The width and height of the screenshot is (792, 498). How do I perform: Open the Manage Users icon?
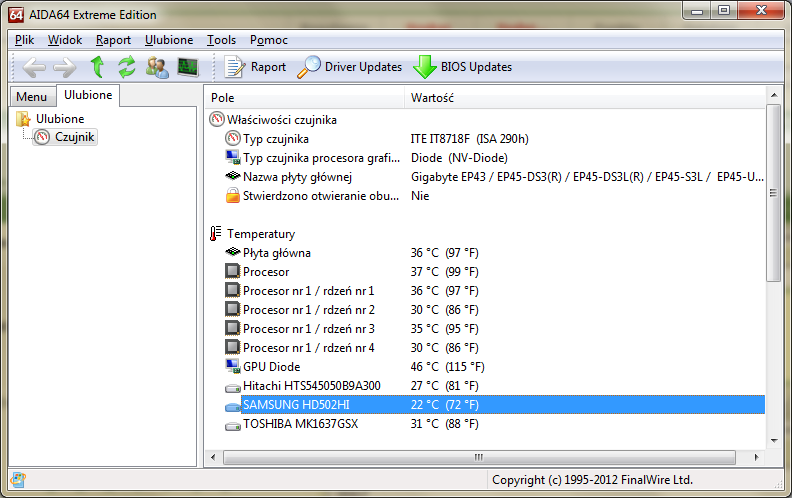(x=157, y=67)
